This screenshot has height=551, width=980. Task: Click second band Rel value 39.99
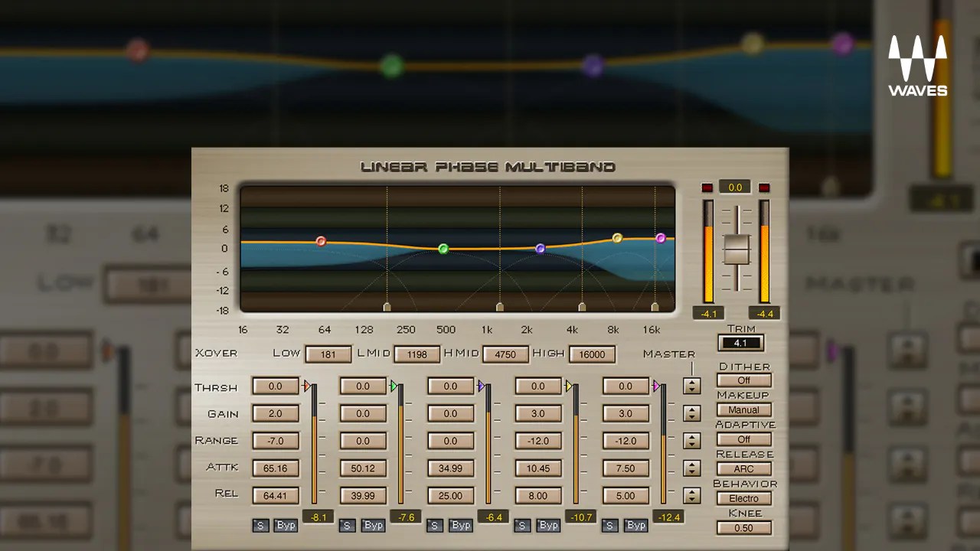[x=362, y=495]
